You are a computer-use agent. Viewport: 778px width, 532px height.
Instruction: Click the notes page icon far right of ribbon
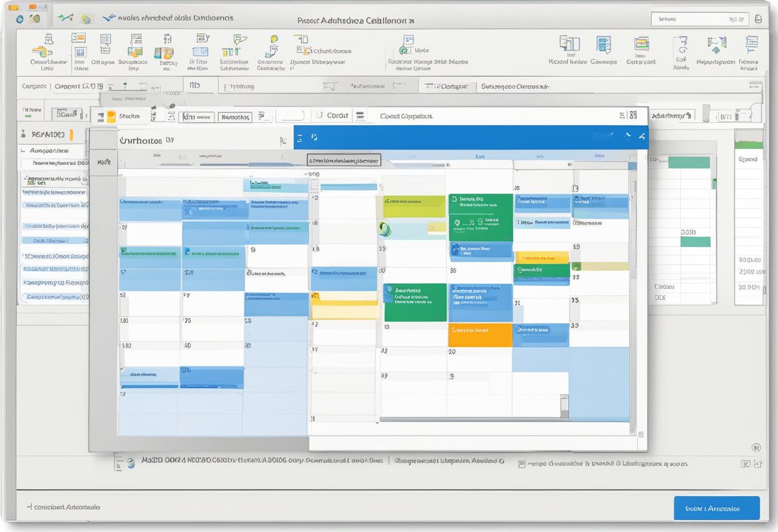[750, 45]
